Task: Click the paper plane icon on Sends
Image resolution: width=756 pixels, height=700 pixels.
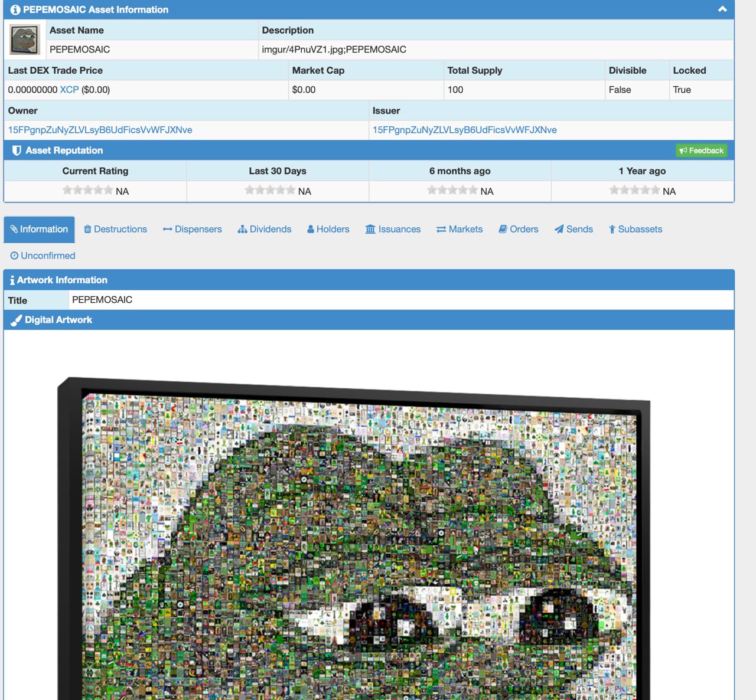Action: [559, 230]
